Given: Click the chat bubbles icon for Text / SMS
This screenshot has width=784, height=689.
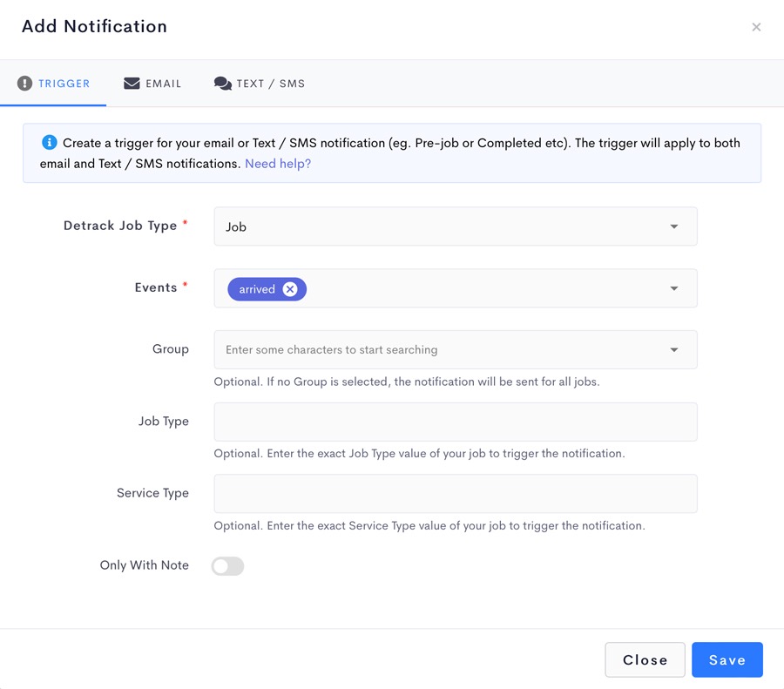Looking at the screenshot, I should point(222,84).
